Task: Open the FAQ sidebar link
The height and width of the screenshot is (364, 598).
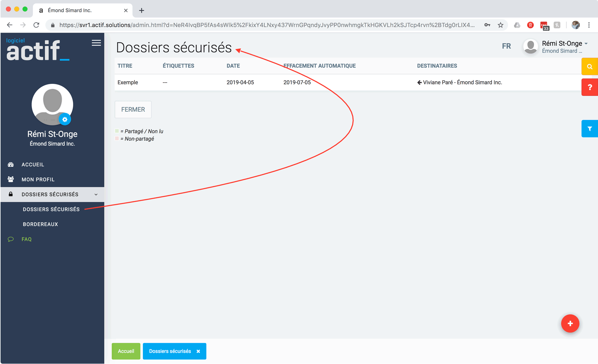Action: [26, 239]
